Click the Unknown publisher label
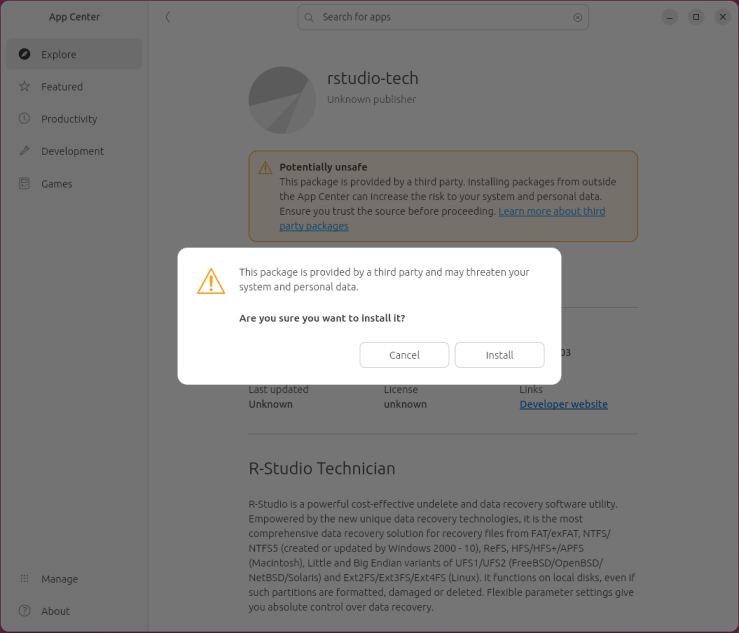The width and height of the screenshot is (739, 633). [x=371, y=99]
